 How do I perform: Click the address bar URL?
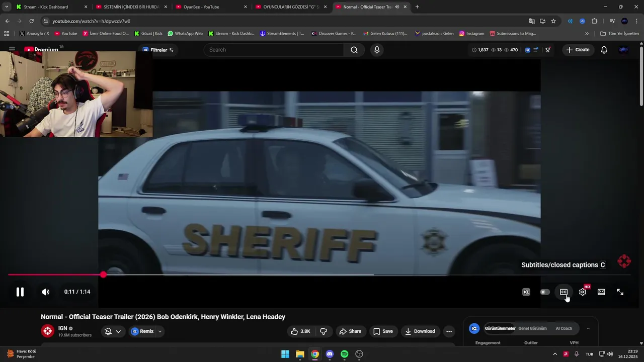coord(91,21)
